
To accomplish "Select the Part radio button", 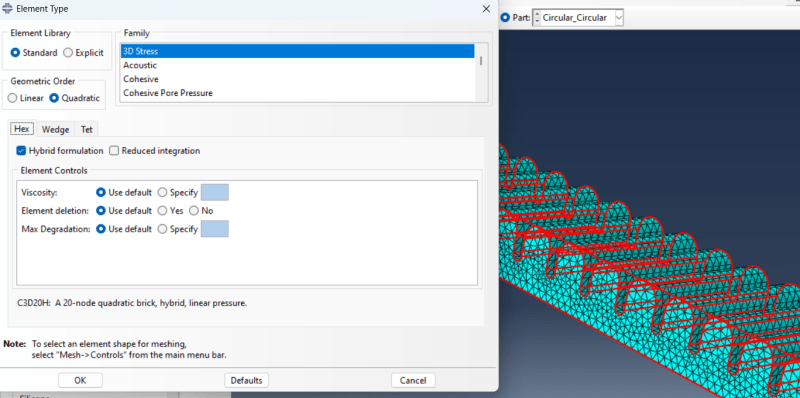I will point(505,17).
